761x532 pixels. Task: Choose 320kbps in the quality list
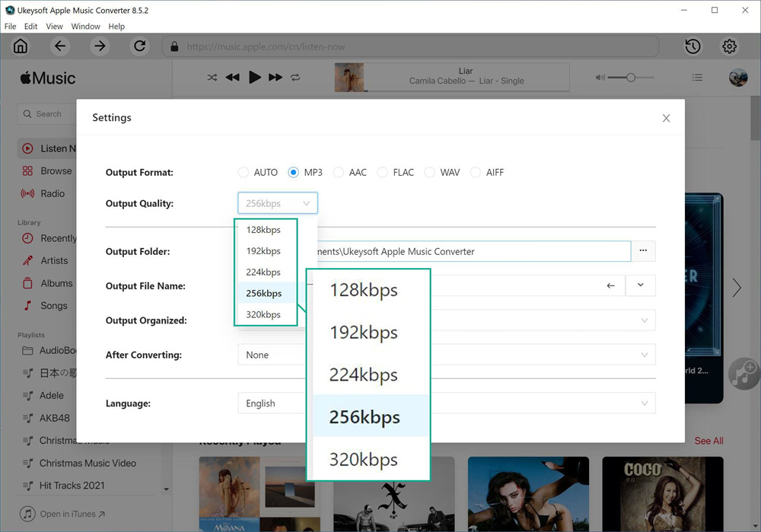263,314
